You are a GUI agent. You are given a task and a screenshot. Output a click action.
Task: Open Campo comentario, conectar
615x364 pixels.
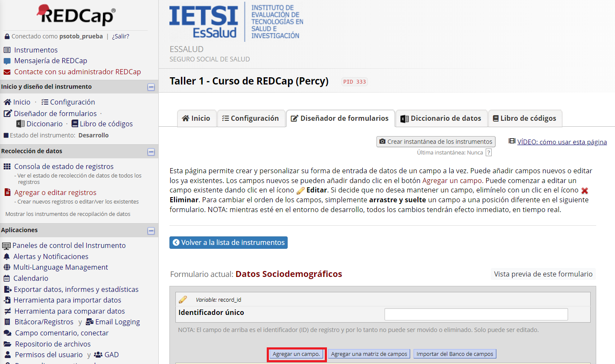pyautogui.click(x=62, y=333)
